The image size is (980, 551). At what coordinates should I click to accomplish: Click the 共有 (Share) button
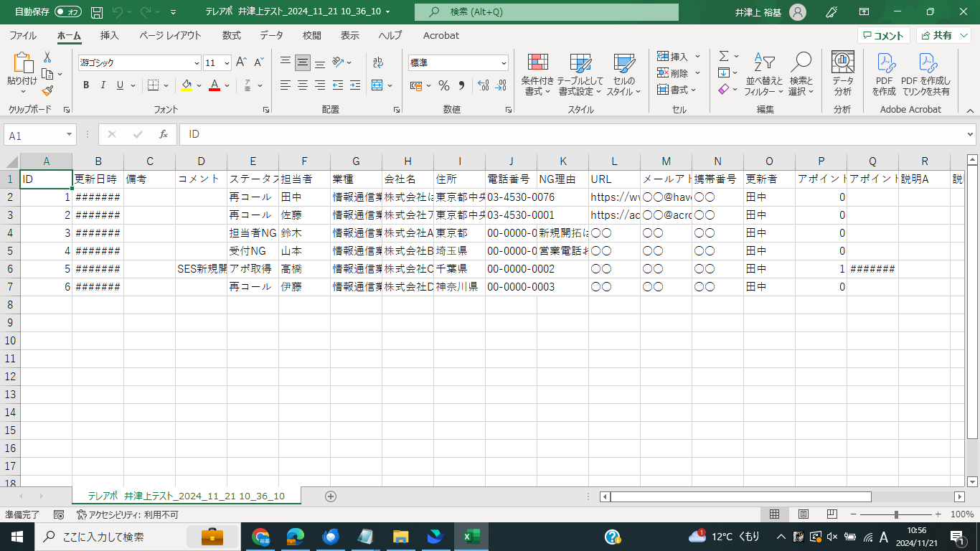943,35
